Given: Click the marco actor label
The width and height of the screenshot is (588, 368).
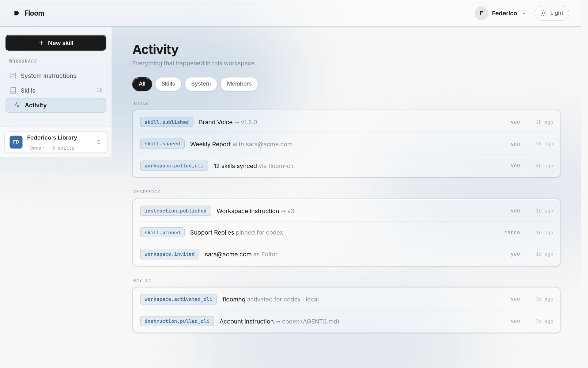Looking at the screenshot, I should coord(512,232).
